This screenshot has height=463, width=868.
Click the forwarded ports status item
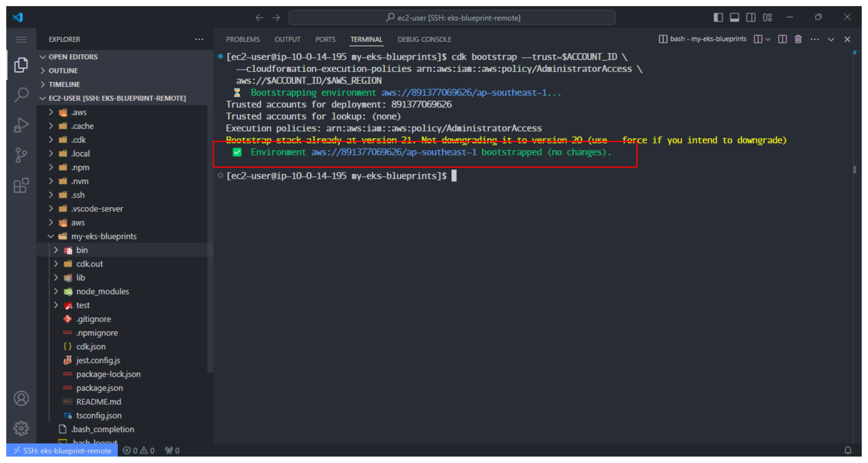pyautogui.click(x=172, y=450)
